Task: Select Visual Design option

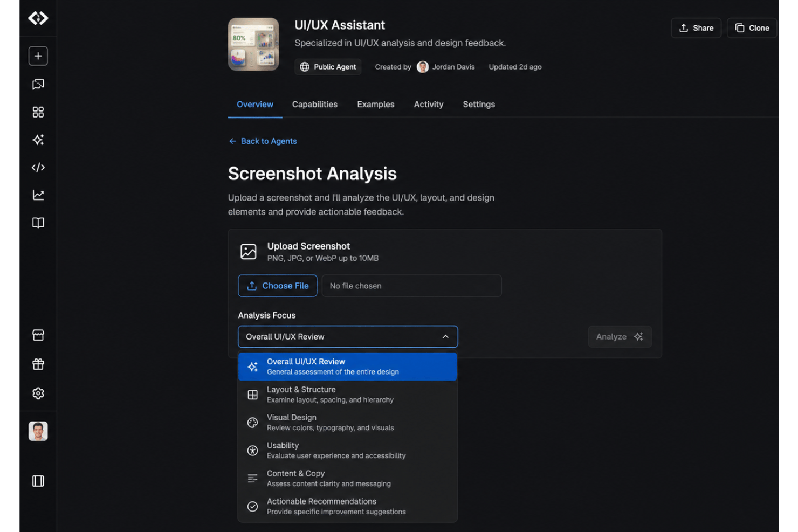Action: [x=348, y=423]
